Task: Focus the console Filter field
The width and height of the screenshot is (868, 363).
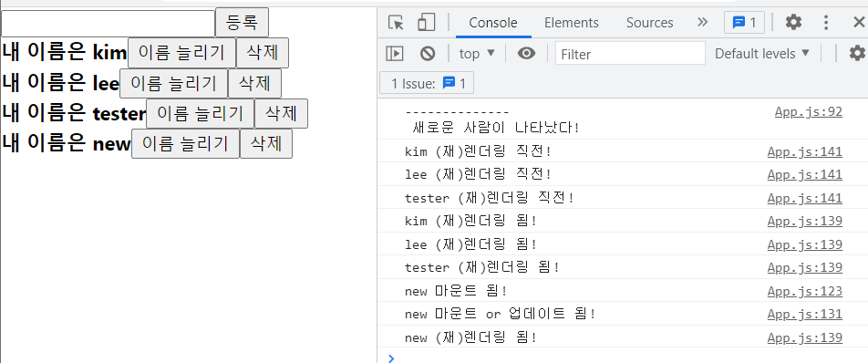Action: point(631,54)
